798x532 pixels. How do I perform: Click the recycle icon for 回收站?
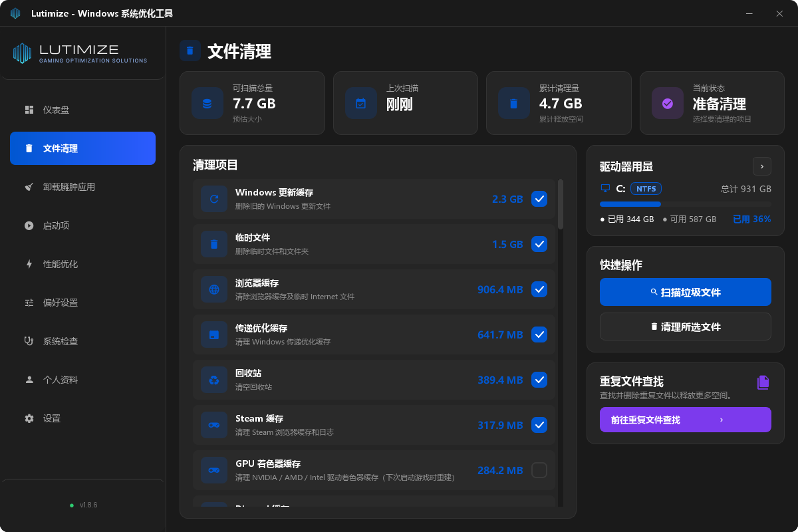point(214,380)
